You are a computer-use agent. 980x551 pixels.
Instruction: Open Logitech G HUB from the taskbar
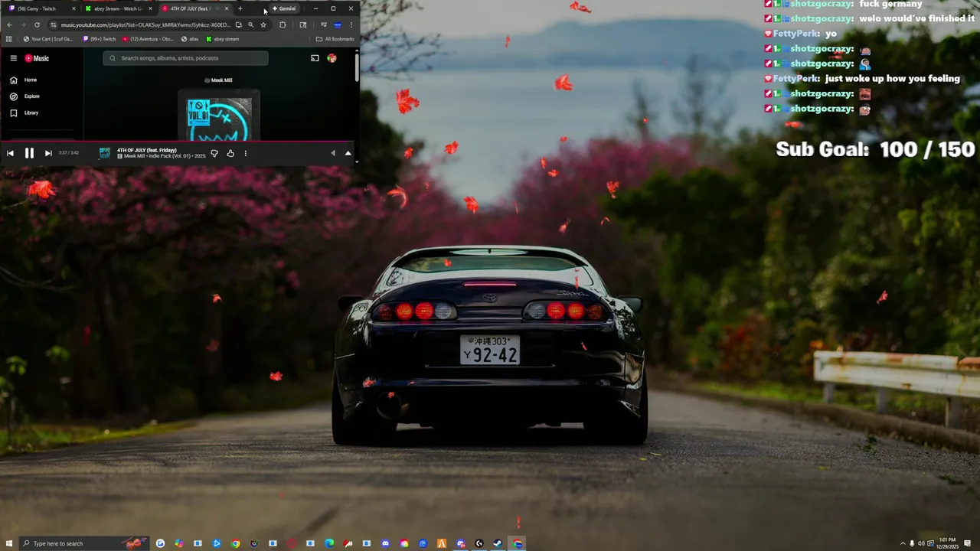(479, 543)
